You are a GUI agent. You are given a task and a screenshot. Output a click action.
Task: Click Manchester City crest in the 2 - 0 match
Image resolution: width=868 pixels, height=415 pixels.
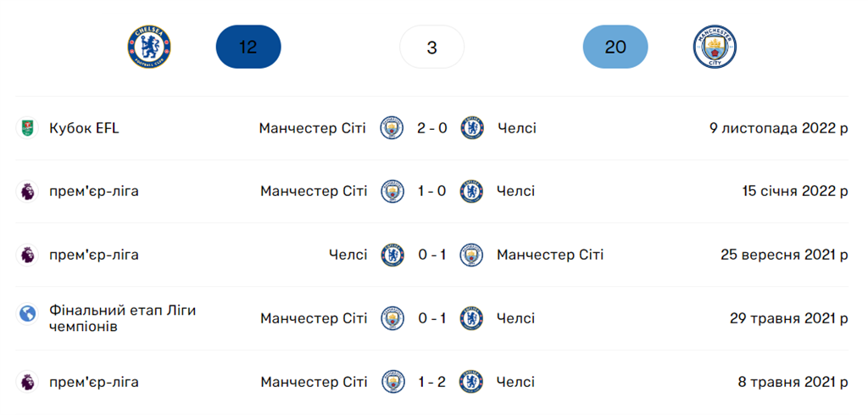pyautogui.click(x=392, y=128)
